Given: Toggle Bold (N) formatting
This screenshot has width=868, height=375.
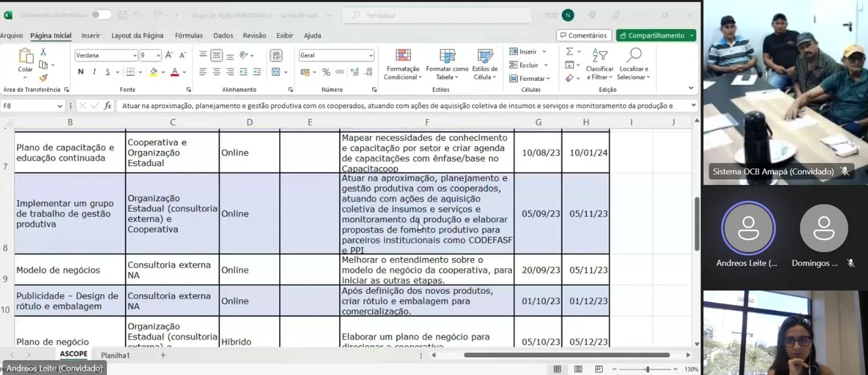Looking at the screenshot, I should (81, 72).
